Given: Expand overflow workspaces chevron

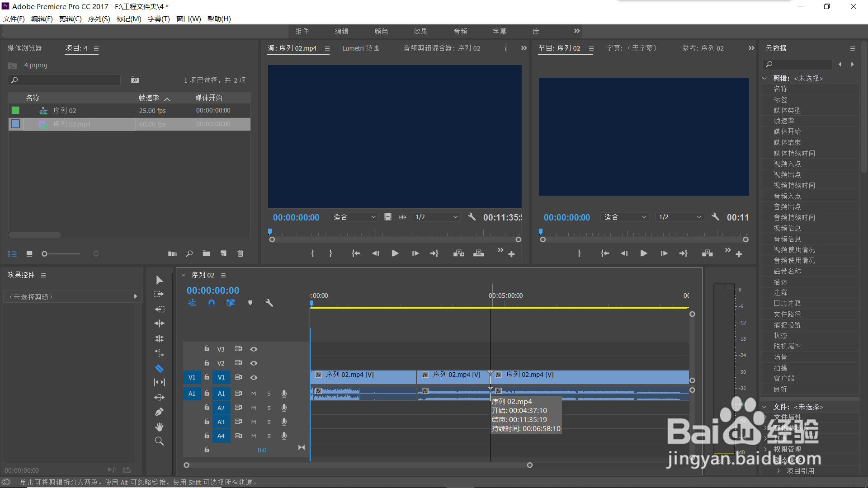Looking at the screenshot, I should pyautogui.click(x=577, y=31).
